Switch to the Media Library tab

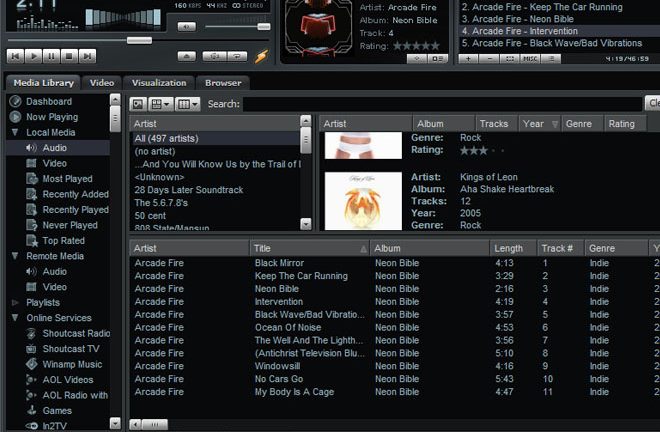click(43, 83)
